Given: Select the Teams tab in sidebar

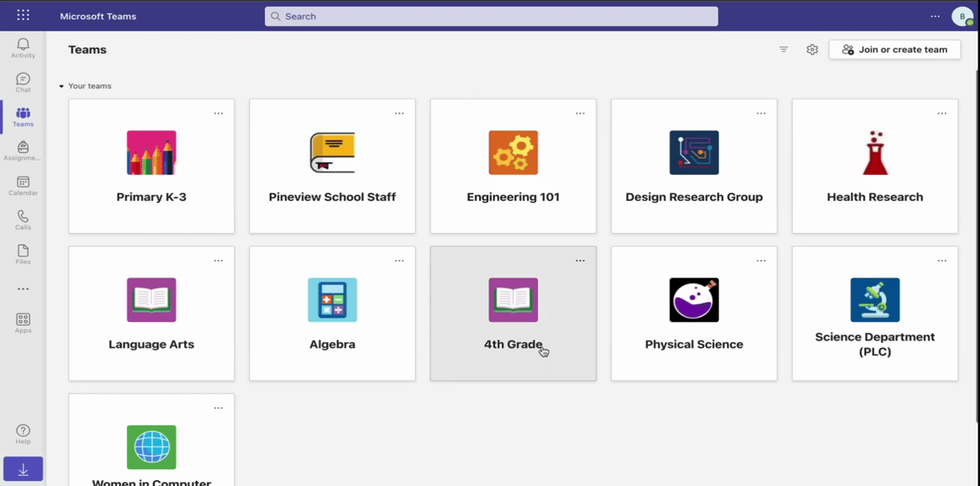Looking at the screenshot, I should (23, 117).
